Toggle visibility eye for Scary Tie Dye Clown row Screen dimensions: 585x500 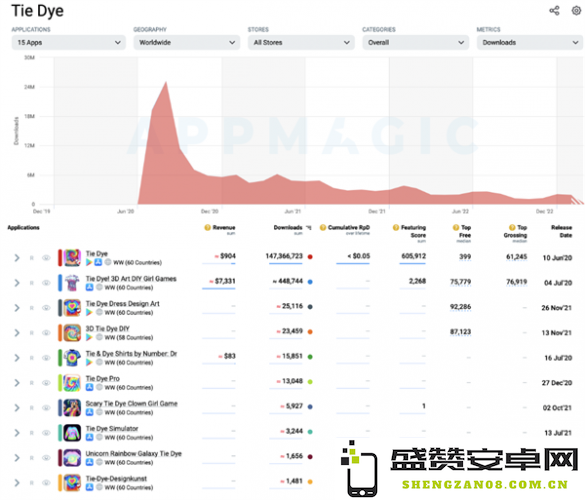[46, 408]
